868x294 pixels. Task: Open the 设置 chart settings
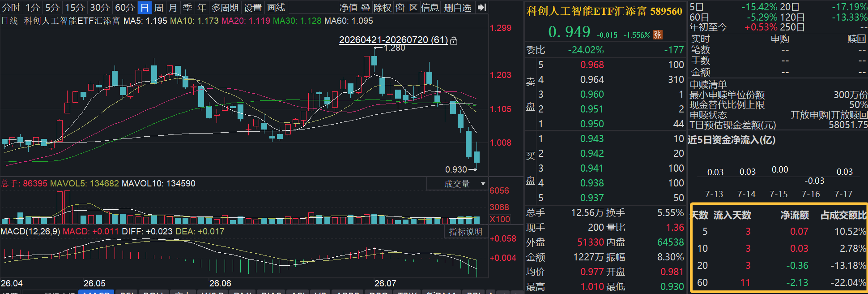(x=253, y=8)
